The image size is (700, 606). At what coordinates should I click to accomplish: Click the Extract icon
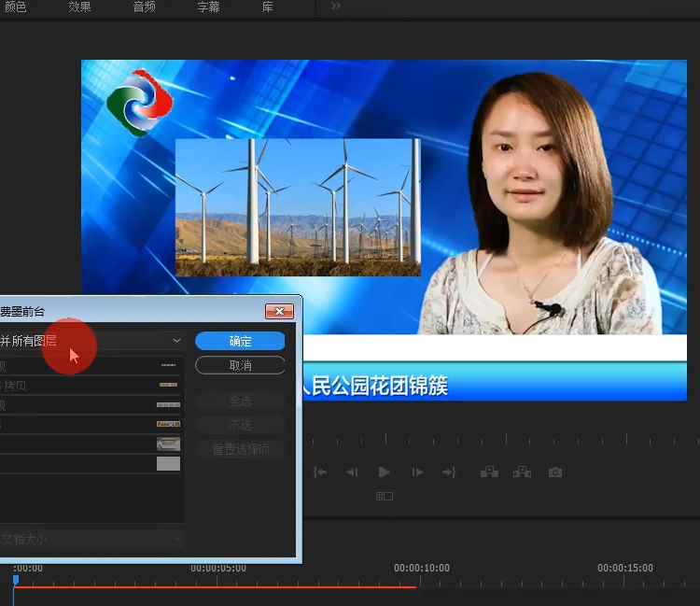(x=522, y=472)
